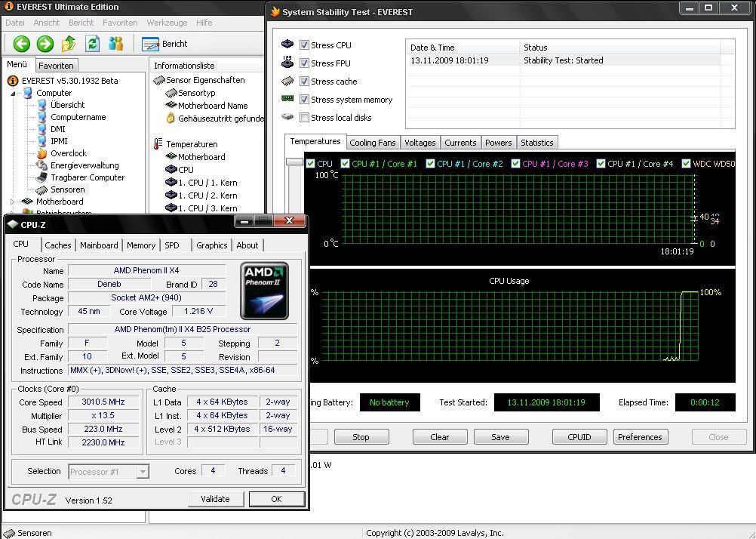Click the Temperaturen thermometer icon

tap(158, 143)
